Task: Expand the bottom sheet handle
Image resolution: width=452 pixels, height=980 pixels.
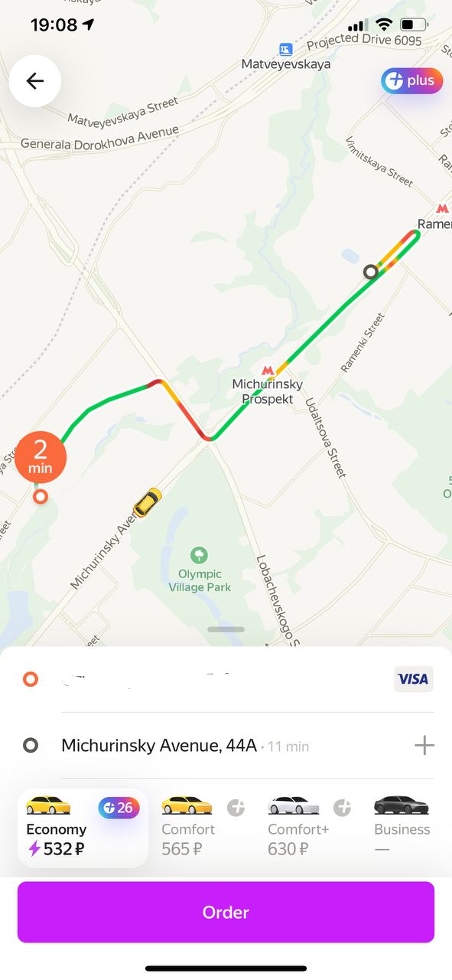Action: tap(226, 629)
